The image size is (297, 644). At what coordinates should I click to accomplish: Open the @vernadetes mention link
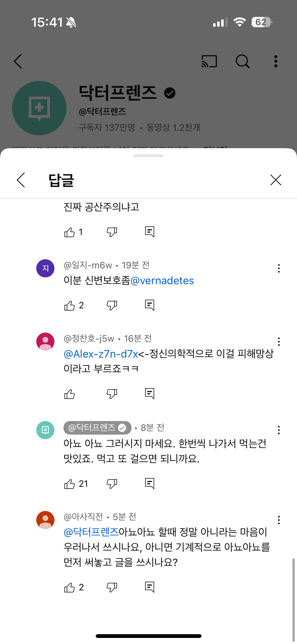coord(162,281)
